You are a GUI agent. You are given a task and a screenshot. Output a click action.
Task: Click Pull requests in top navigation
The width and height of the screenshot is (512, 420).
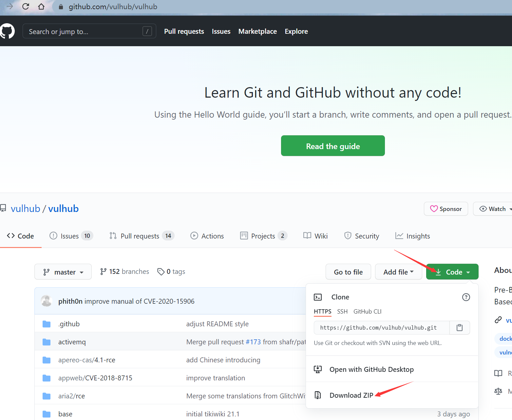[x=184, y=31]
